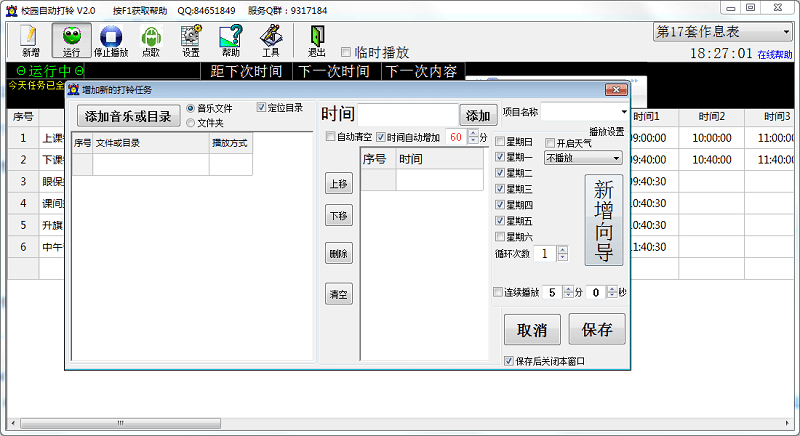Open the 帮助 help icon
The image size is (800, 436).
[231, 40]
